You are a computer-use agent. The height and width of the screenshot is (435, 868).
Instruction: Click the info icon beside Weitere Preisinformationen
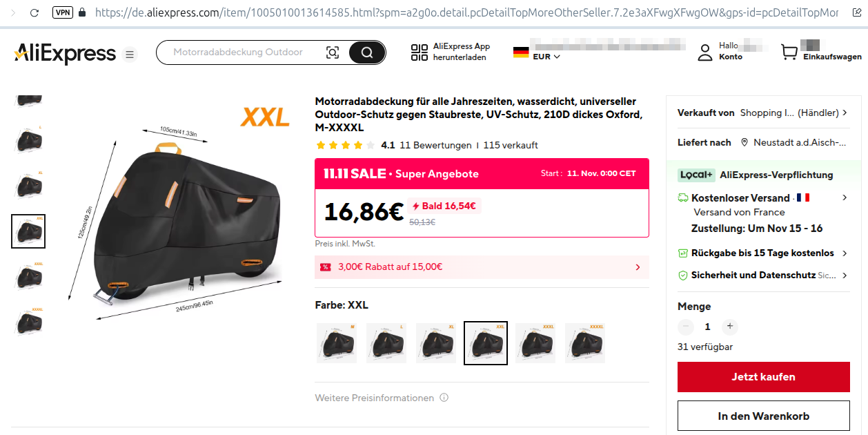point(444,398)
